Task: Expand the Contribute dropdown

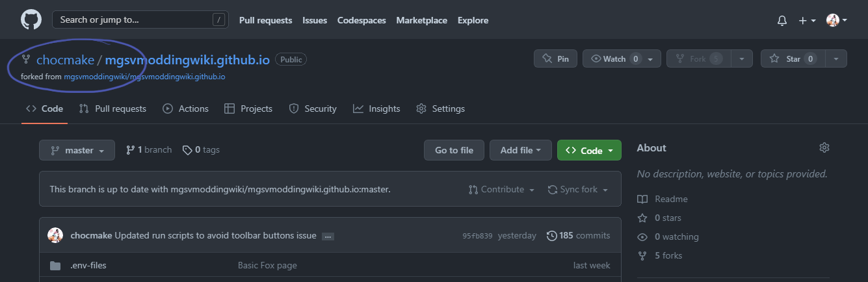Action: click(501, 190)
